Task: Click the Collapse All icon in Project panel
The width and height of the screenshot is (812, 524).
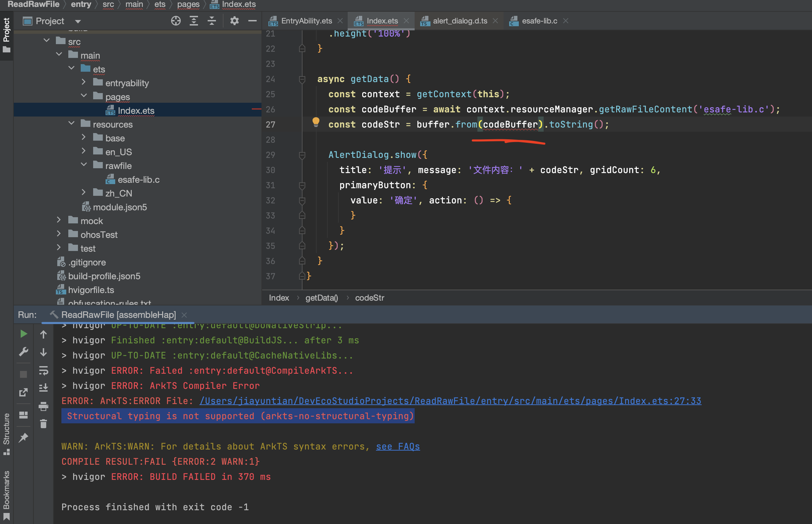Action: point(212,21)
